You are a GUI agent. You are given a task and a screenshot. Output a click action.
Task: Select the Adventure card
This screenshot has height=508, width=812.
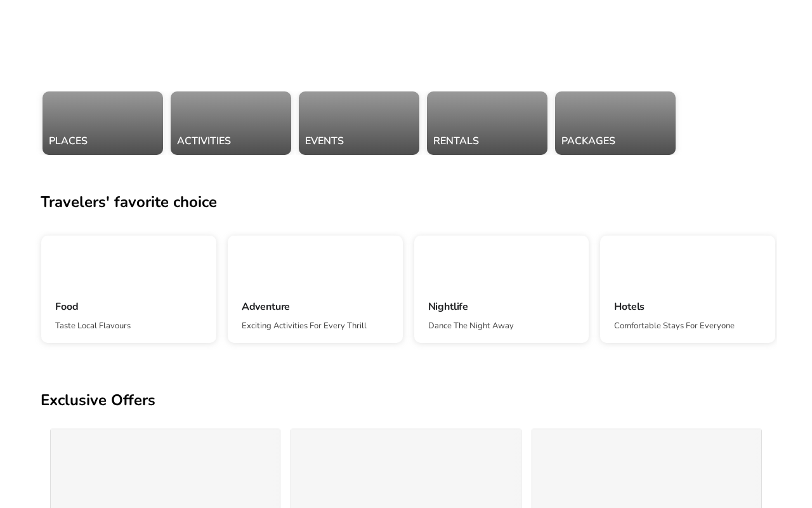click(x=315, y=290)
